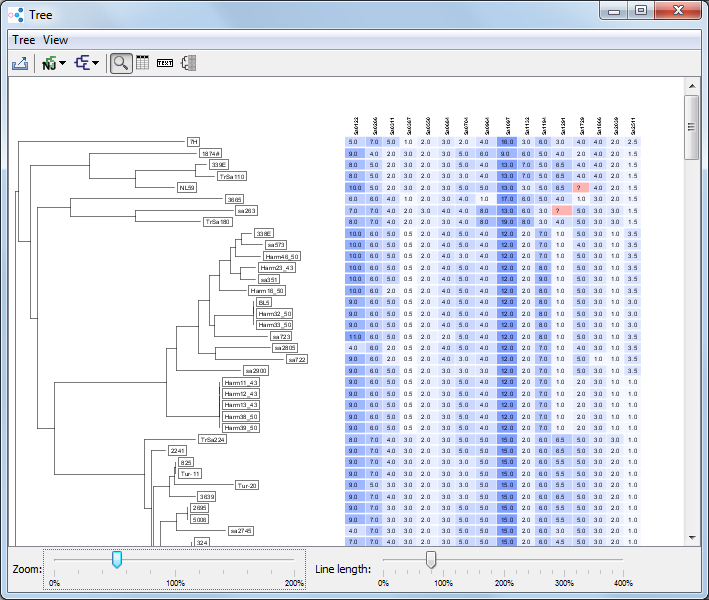Click the export tree icon

[x=20, y=63]
